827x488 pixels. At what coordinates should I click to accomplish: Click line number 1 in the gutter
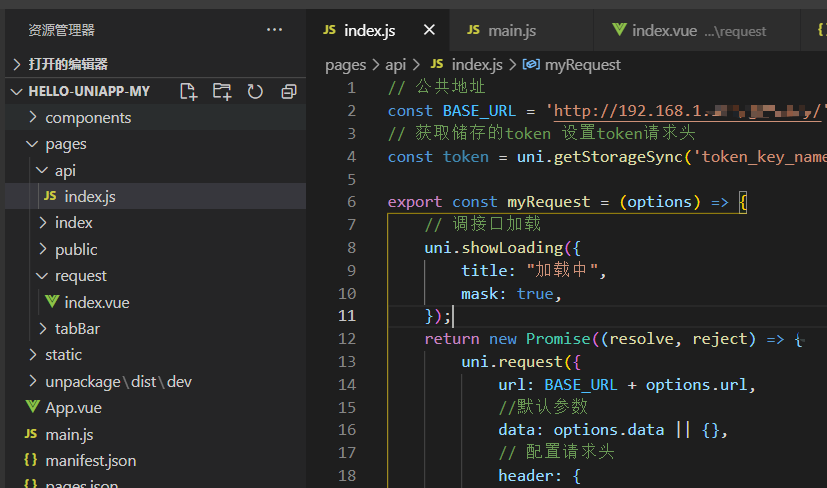[351, 88]
